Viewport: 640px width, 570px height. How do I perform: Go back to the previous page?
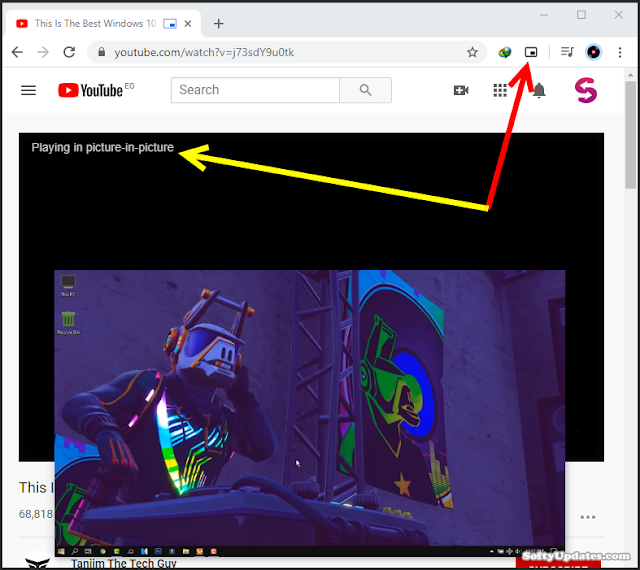pos(17,52)
